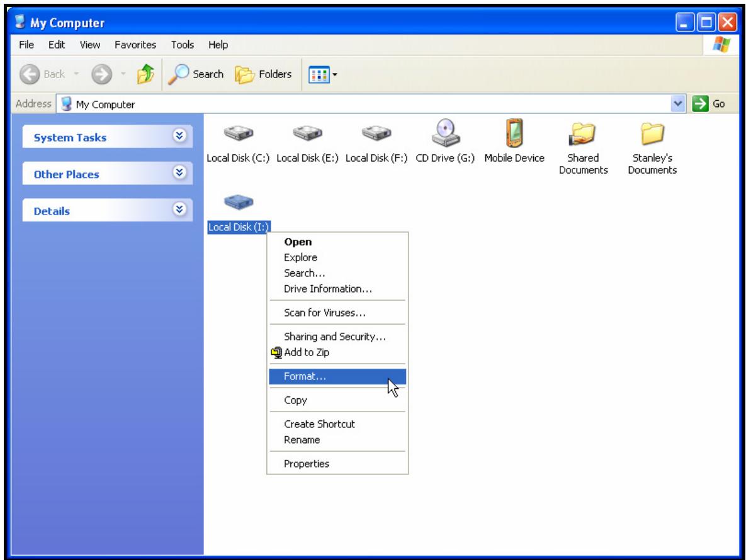Click the Views toolbar icon

click(x=319, y=75)
